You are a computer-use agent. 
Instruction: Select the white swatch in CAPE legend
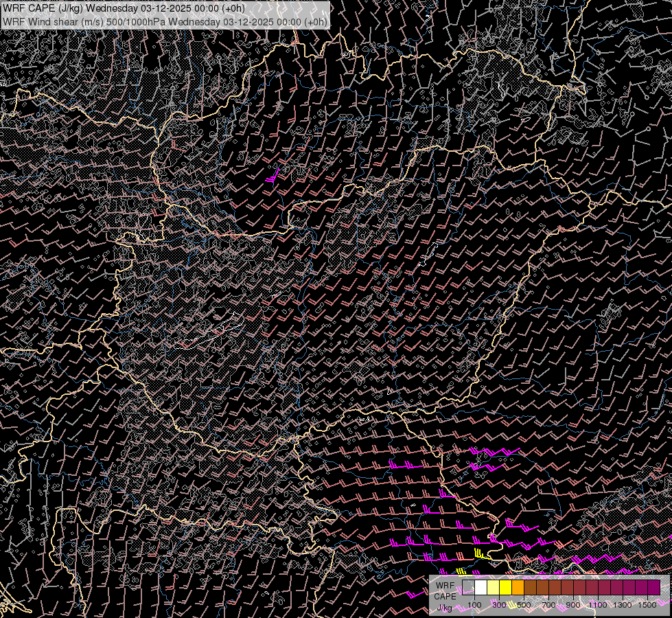click(481, 588)
